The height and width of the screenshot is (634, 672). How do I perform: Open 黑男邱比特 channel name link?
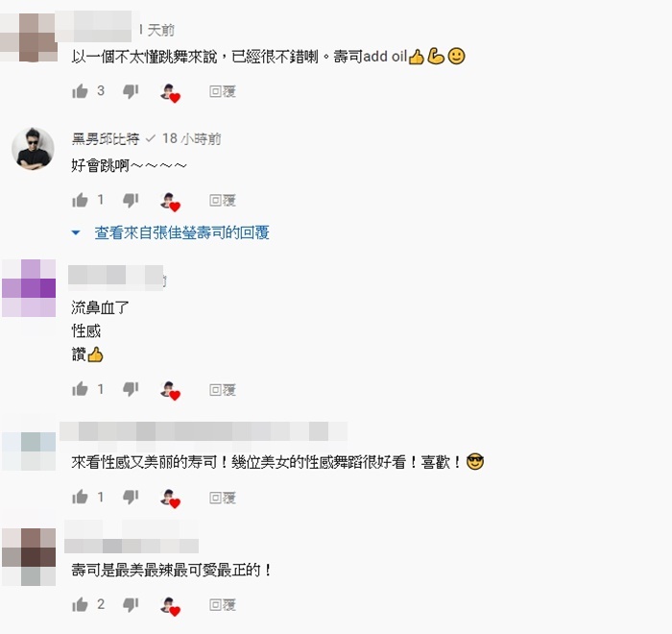coord(106,139)
